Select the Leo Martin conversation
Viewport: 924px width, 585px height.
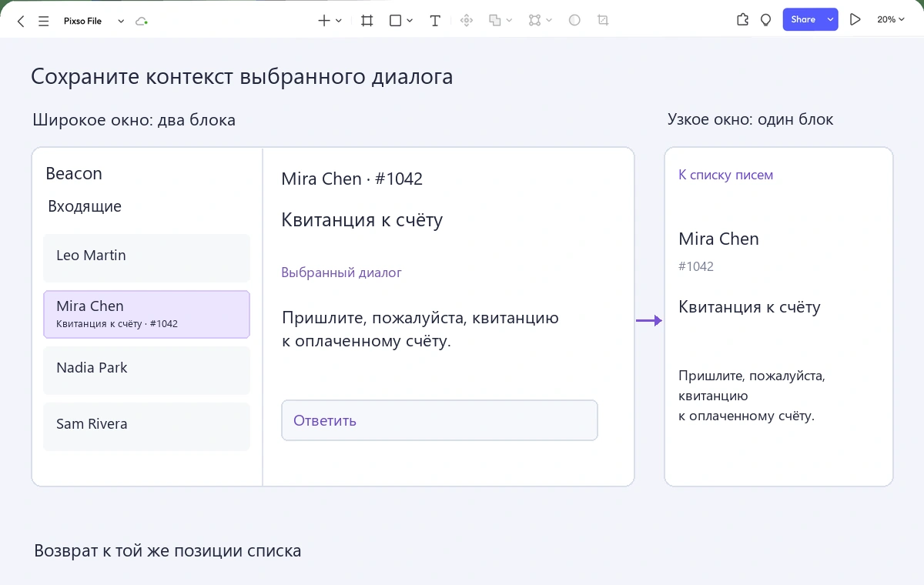[146, 258]
